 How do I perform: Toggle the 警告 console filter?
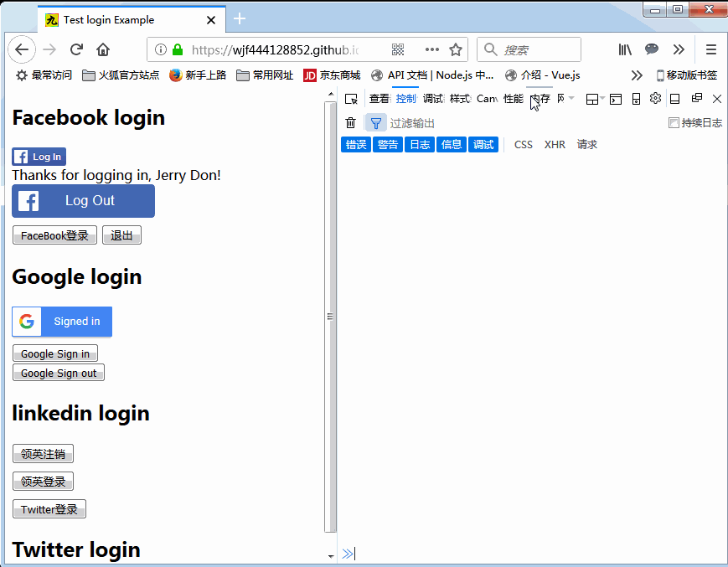[x=387, y=144]
